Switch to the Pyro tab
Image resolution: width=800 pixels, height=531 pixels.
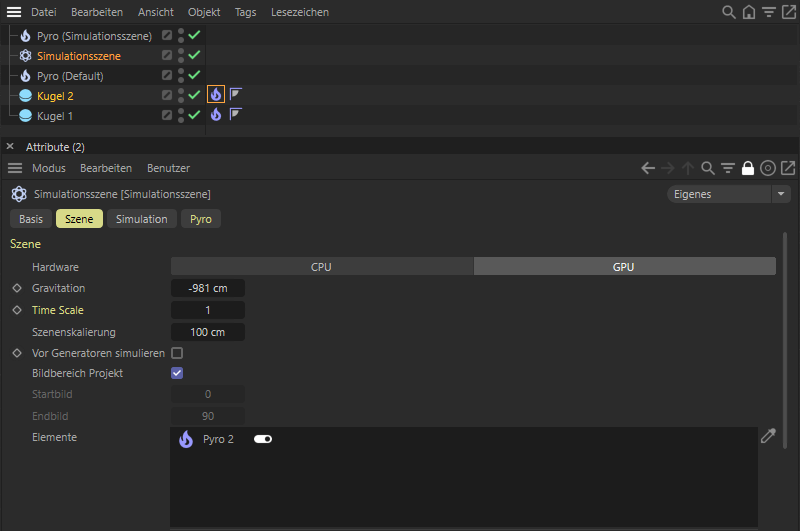(x=201, y=219)
